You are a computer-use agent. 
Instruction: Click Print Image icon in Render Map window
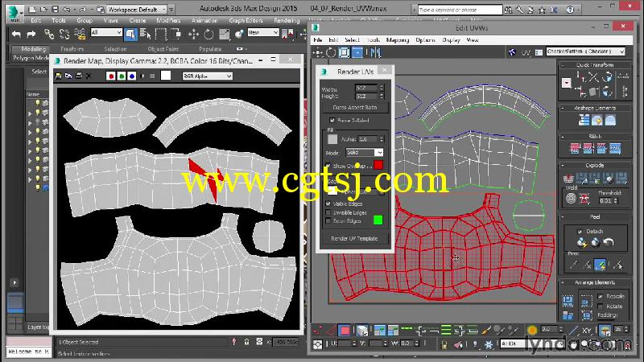coord(79,76)
